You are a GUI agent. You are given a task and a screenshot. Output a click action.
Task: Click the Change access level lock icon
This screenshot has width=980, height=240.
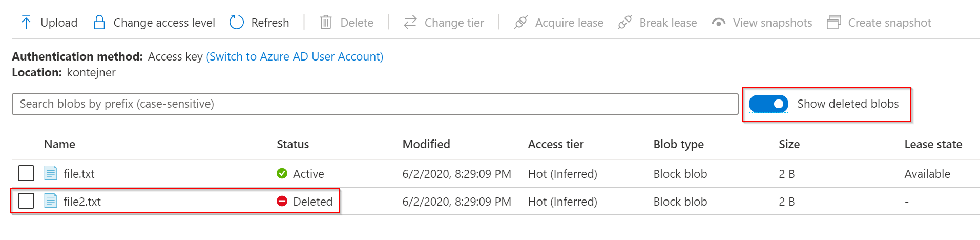(99, 23)
